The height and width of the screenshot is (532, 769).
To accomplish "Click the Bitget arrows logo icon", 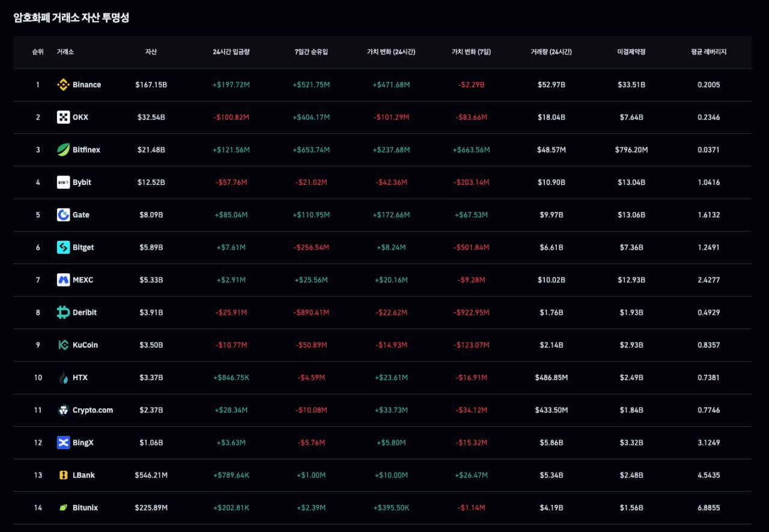I will coord(63,247).
